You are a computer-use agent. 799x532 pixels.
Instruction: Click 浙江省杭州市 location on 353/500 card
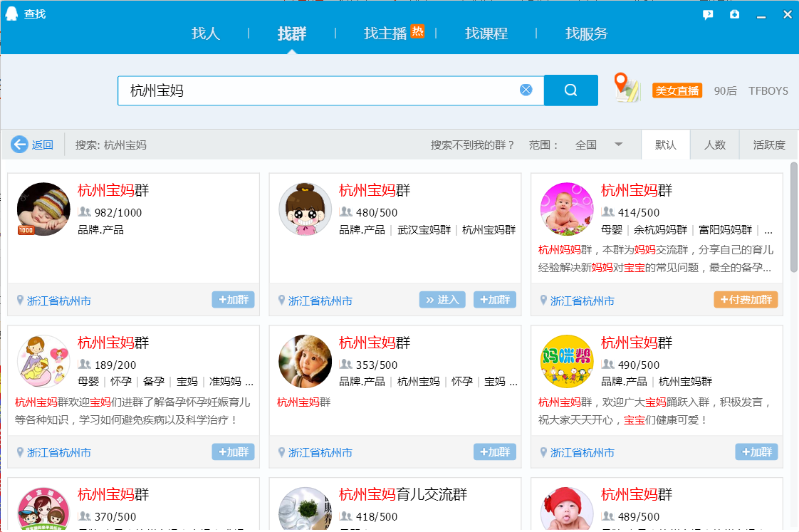320,452
